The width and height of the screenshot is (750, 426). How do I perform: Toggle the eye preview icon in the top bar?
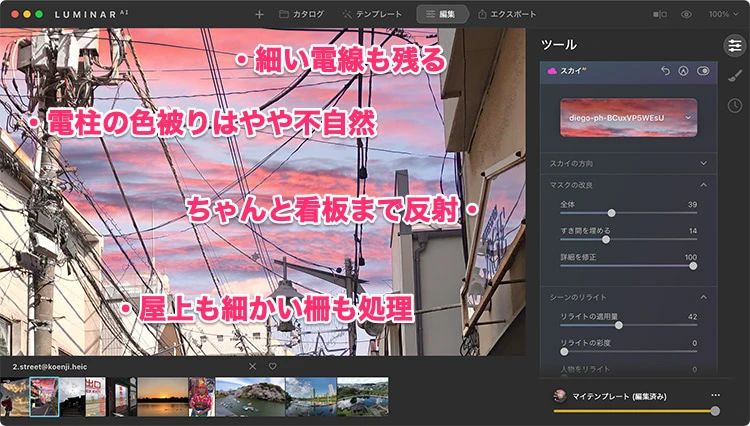(687, 15)
